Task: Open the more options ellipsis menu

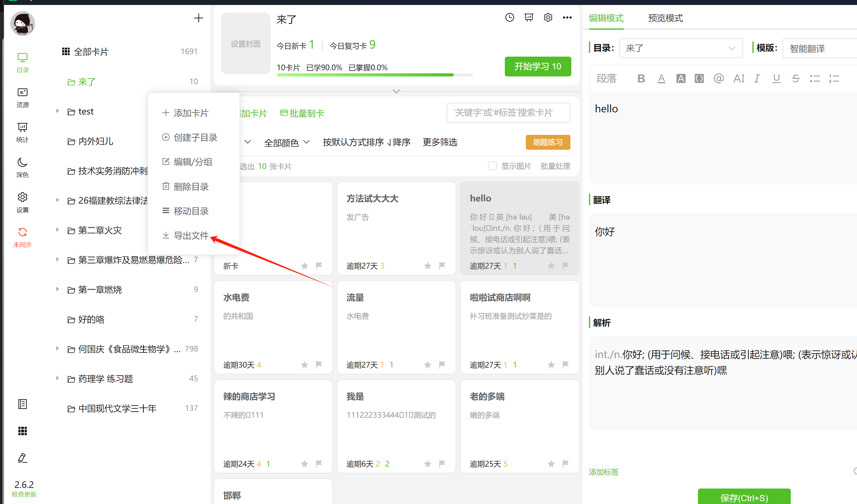Action: (567, 17)
